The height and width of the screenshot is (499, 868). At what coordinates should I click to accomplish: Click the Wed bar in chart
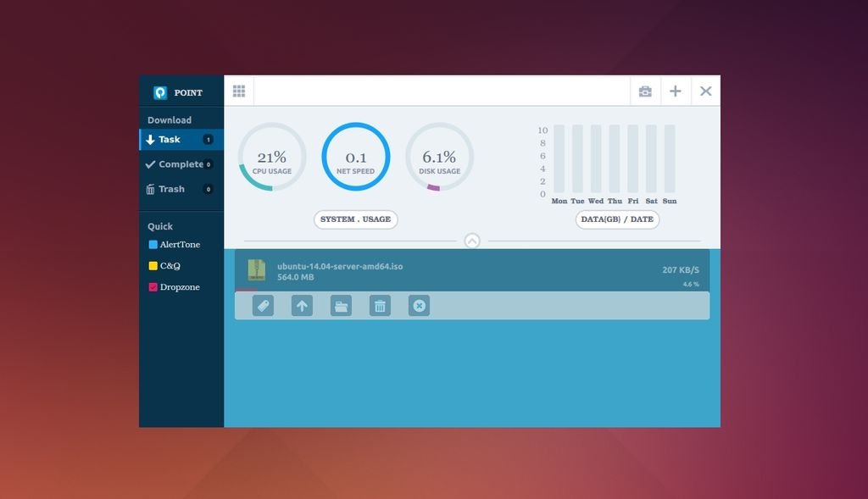(x=596, y=158)
